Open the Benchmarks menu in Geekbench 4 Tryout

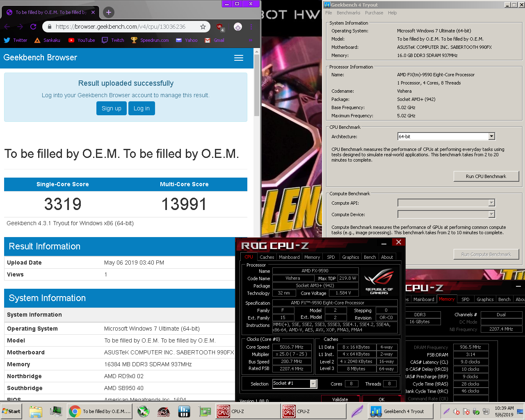[348, 13]
